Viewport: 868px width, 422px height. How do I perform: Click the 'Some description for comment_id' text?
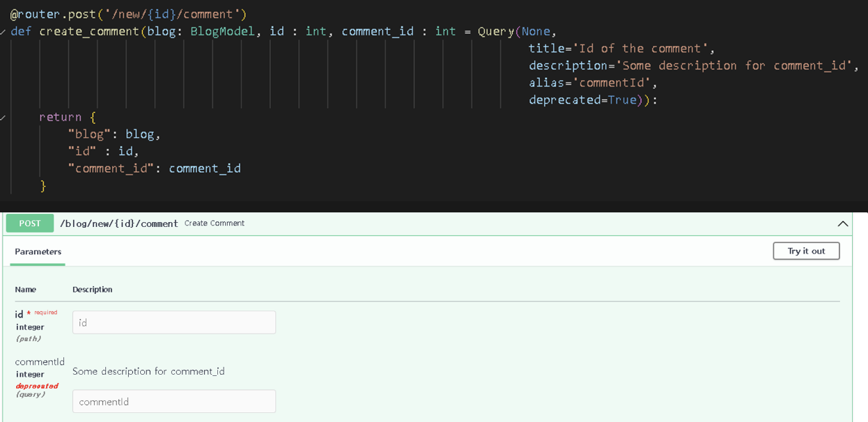[148, 371]
